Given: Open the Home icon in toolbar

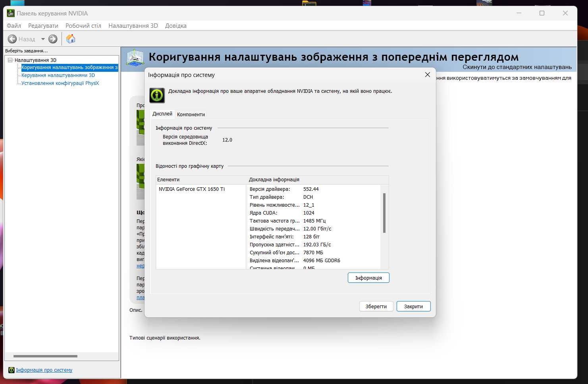Looking at the screenshot, I should pyautogui.click(x=71, y=39).
